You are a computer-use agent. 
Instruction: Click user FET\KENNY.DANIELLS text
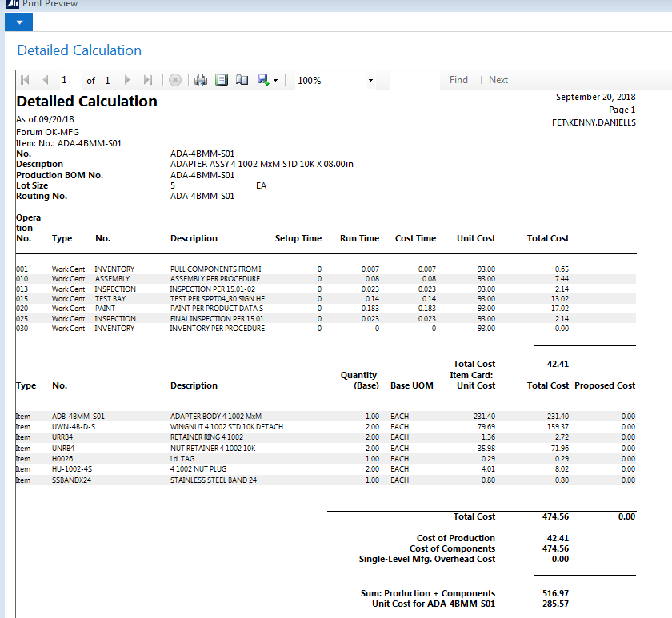point(594,122)
